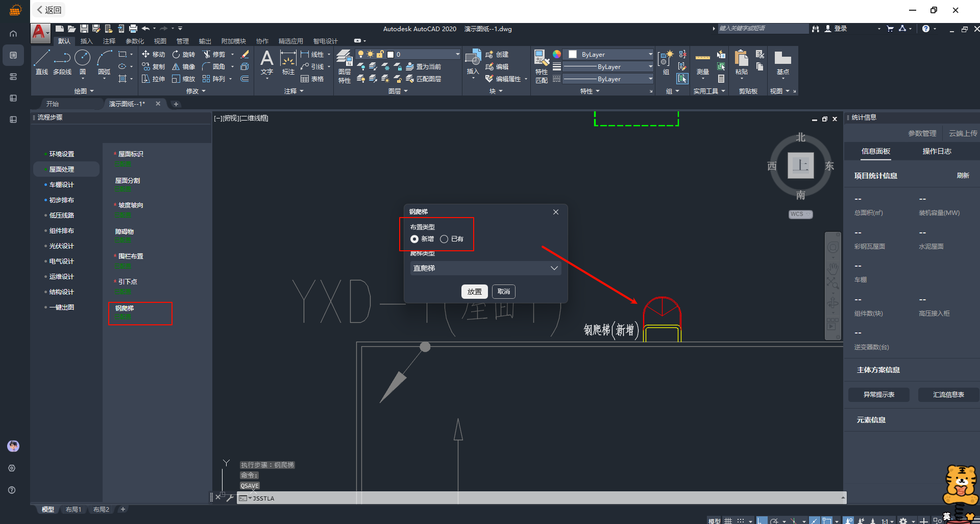Select 车棚设计 in the workflow steps
The width and height of the screenshot is (980, 524).
[62, 185]
